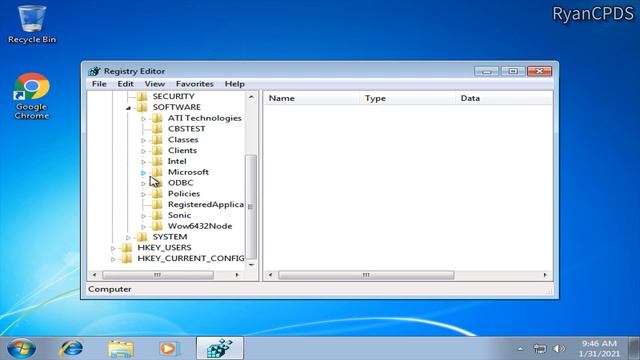
Task: Select the Registry Editor taskbar button
Action: (220, 349)
